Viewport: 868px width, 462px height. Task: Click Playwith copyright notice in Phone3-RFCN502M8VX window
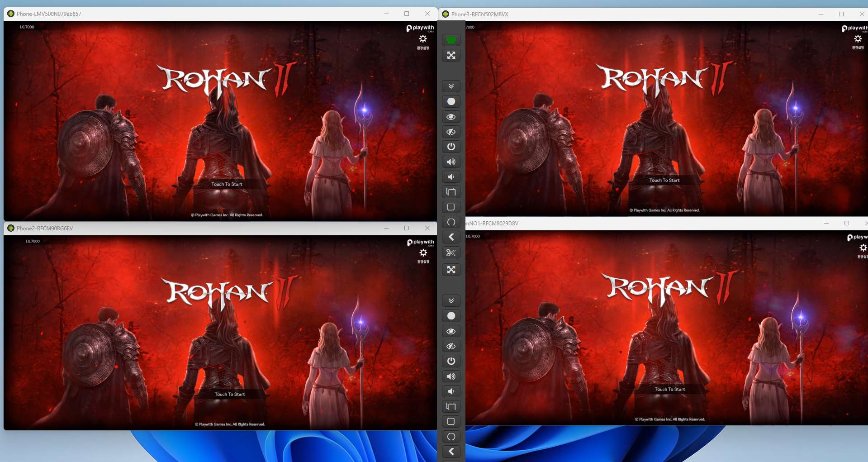664,210
